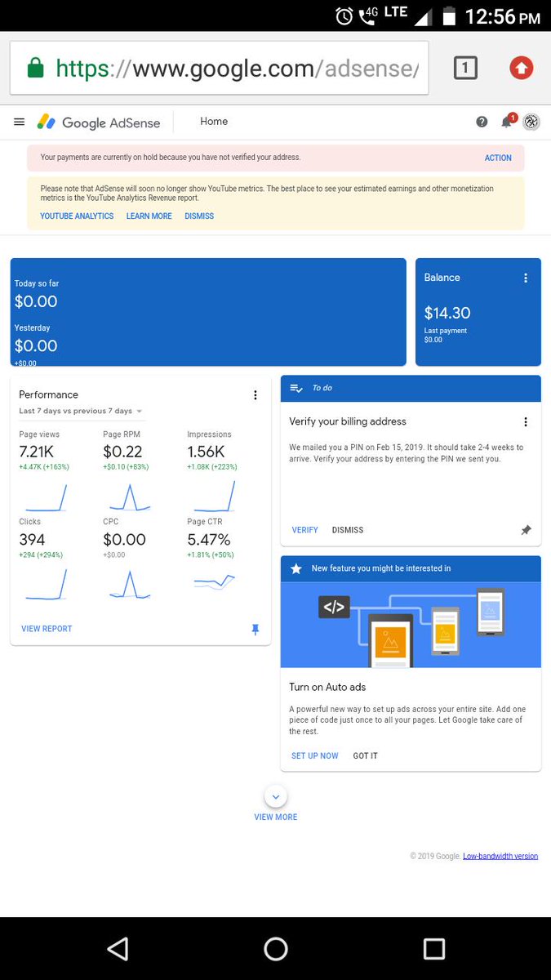551x980 pixels.
Task: Click LEARN MORE in the YouTube notice
Action: [149, 216]
